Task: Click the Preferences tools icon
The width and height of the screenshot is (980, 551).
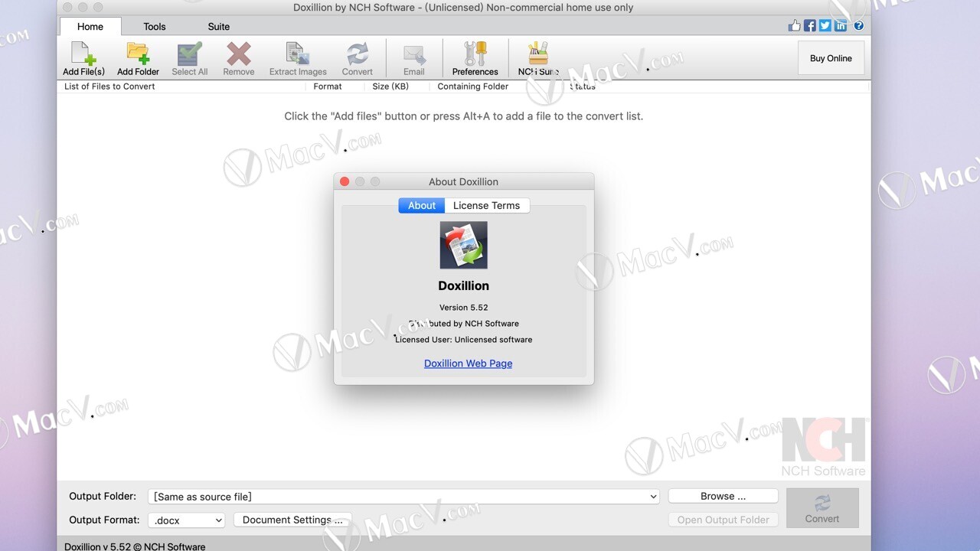Action: [475, 54]
